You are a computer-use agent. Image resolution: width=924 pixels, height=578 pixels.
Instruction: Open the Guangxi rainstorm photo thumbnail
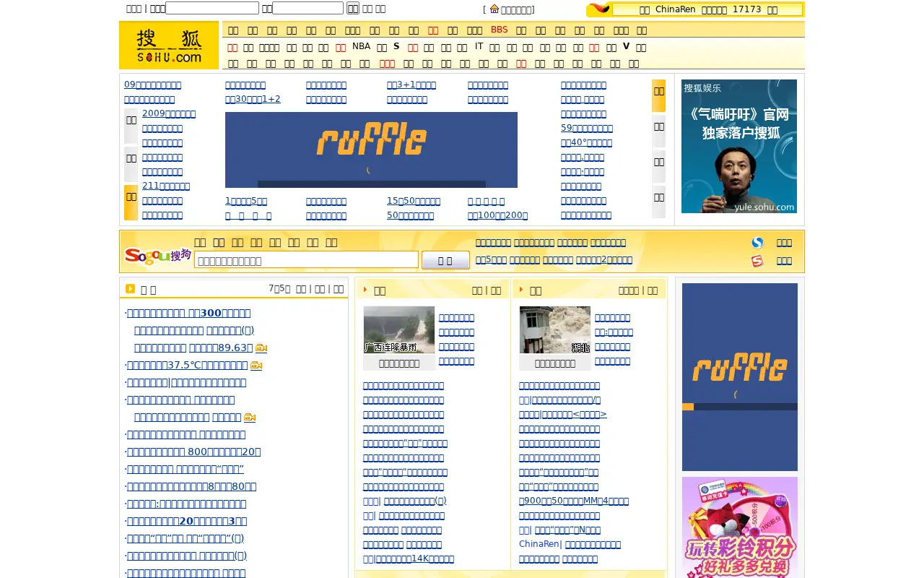(399, 329)
